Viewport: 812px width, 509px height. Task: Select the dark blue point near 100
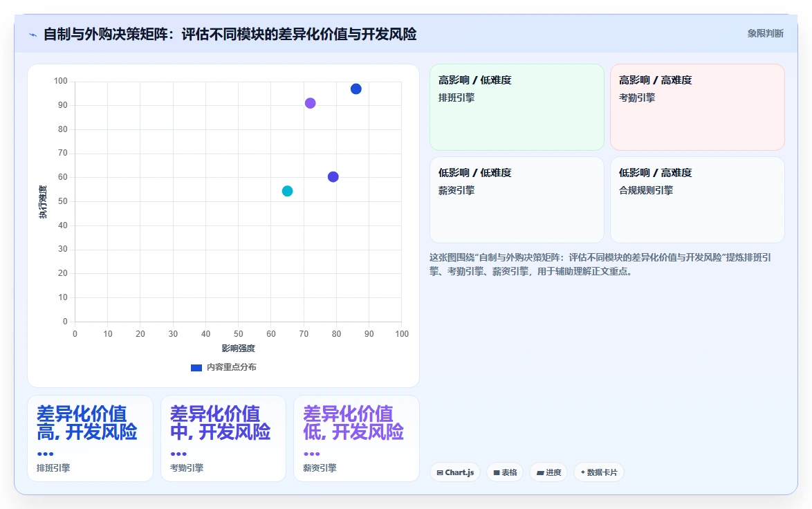(356, 89)
